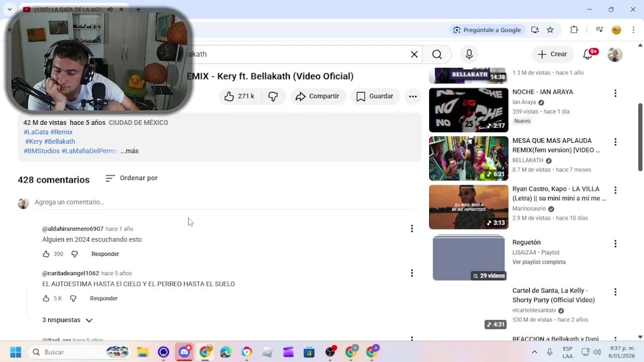The width and height of the screenshot is (644, 362).
Task: Open the #Bellakath hashtag
Action: pyautogui.click(x=59, y=142)
